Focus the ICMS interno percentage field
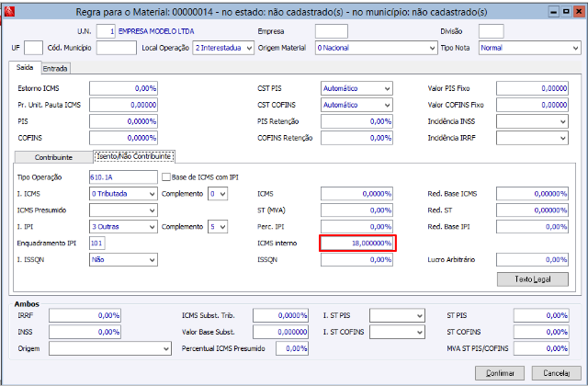The height and width of the screenshot is (386, 588). [356, 243]
